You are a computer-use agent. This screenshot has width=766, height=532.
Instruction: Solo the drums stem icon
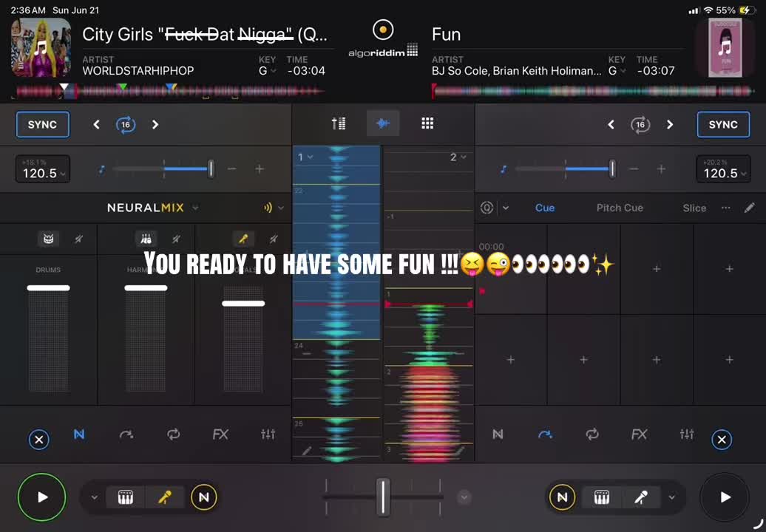[x=48, y=239]
